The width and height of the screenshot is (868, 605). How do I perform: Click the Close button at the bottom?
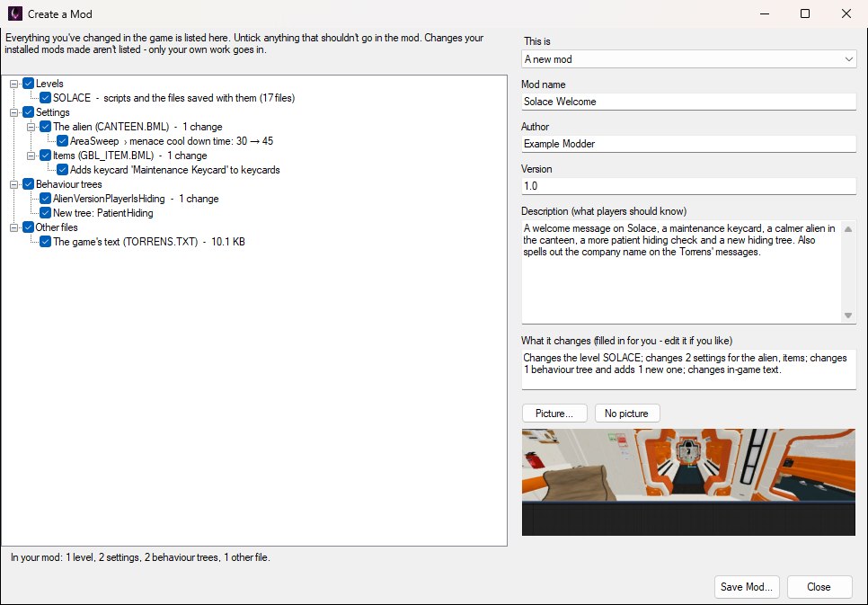pyautogui.click(x=819, y=587)
